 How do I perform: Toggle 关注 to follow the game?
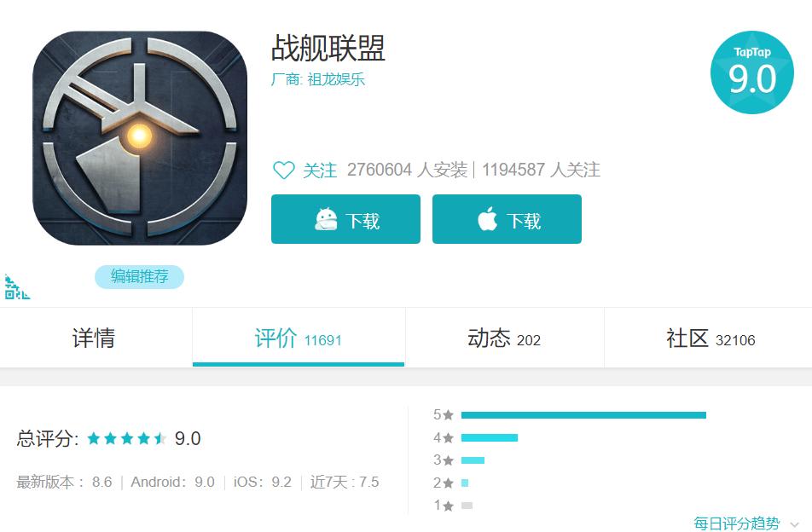click(320, 170)
